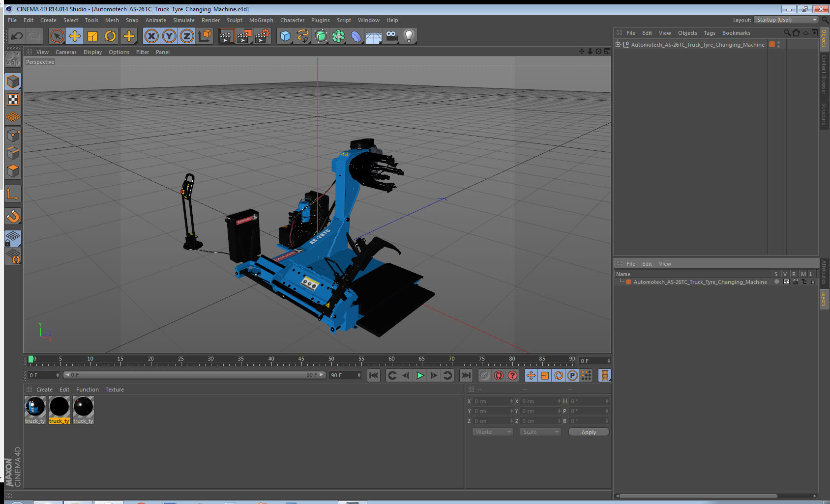Go to start of animation
This screenshot has width=830, height=504.
click(x=374, y=375)
